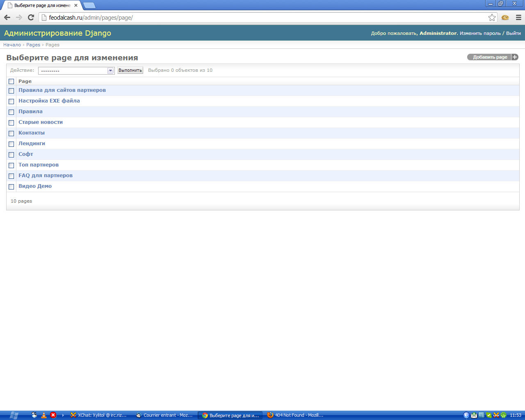The image size is (525, 420).
Task: Click the Выбрано 0 объектов из 10 text
Action: click(x=180, y=70)
